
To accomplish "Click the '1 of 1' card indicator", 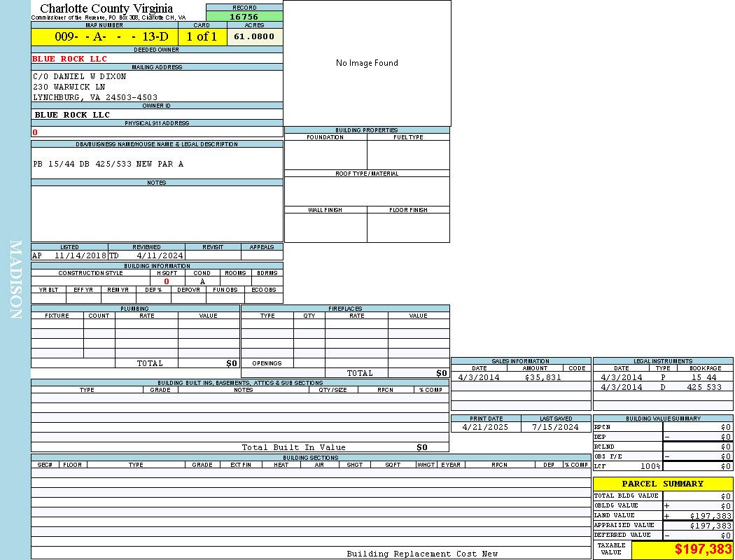I will point(202,36).
